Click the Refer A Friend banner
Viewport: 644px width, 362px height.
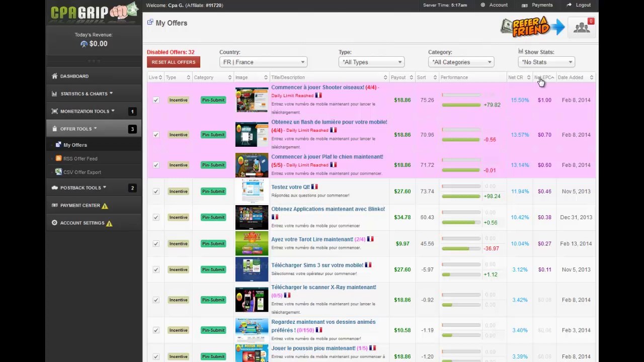pos(532,28)
